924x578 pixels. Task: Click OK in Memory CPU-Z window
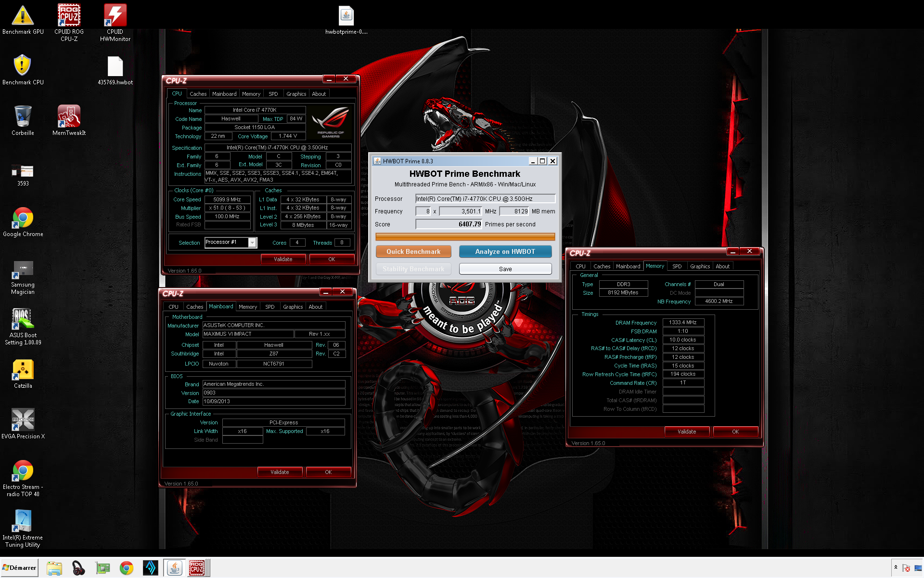(735, 432)
